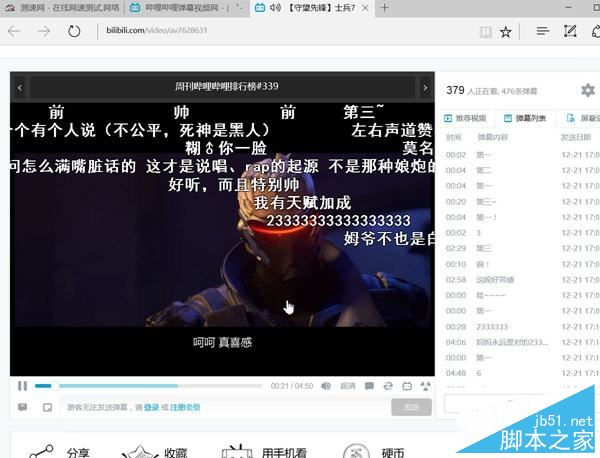Click the 登录 login link

(151, 407)
